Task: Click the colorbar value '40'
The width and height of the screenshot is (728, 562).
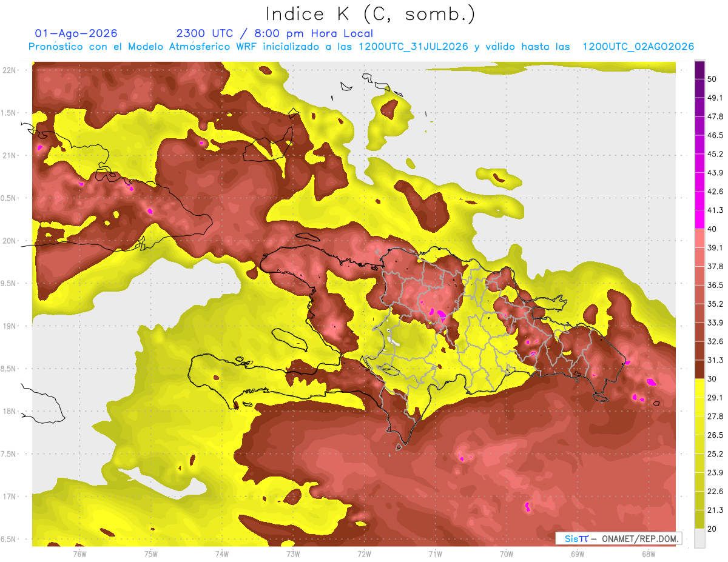Action: pos(713,229)
